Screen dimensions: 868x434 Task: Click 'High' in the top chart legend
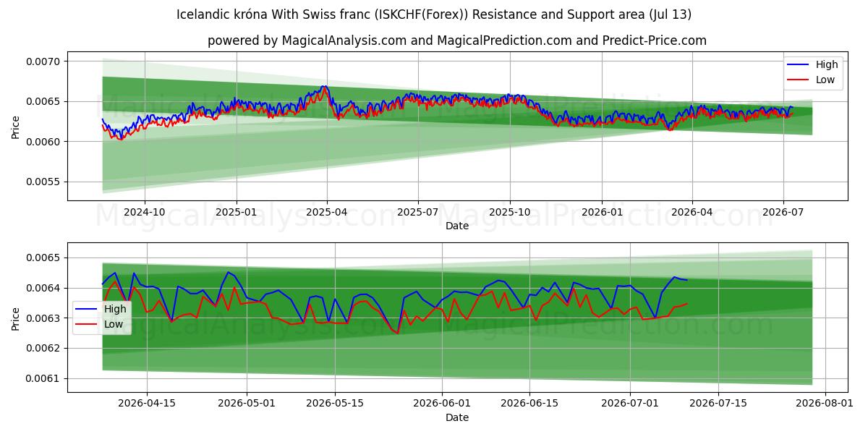click(827, 64)
